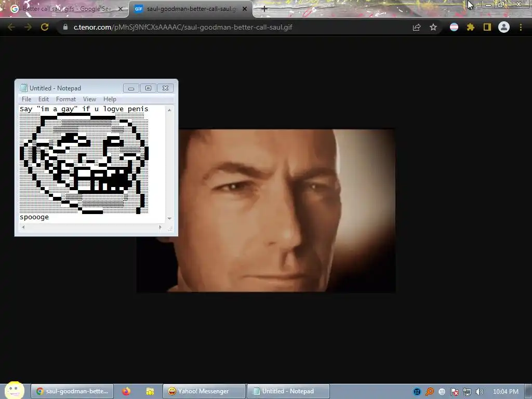This screenshot has height=399, width=532.
Task: Reload the page in Chrome
Action: (x=45, y=27)
